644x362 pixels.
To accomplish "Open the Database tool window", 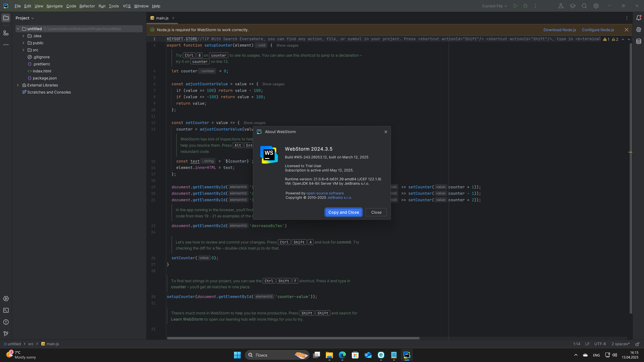I will coord(638,41).
